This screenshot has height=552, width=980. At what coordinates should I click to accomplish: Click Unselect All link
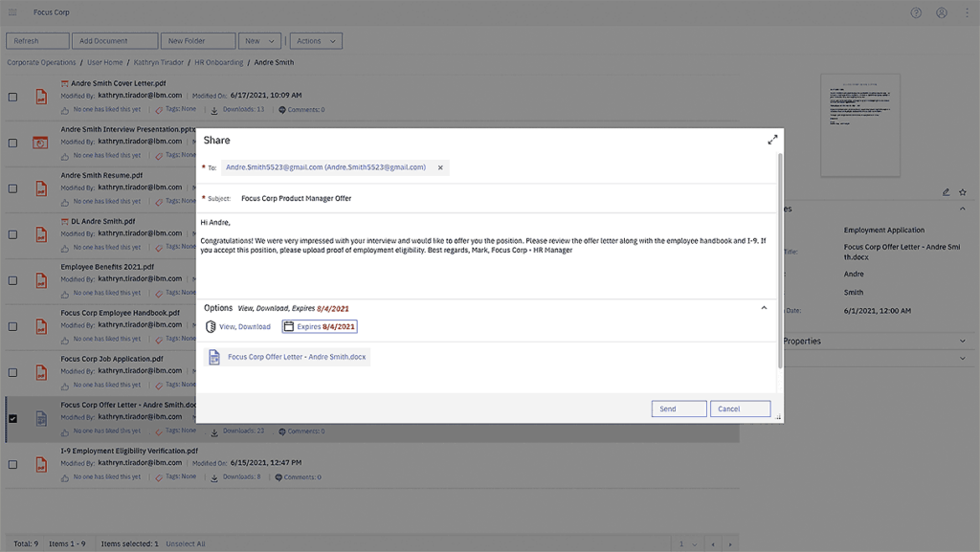click(186, 544)
